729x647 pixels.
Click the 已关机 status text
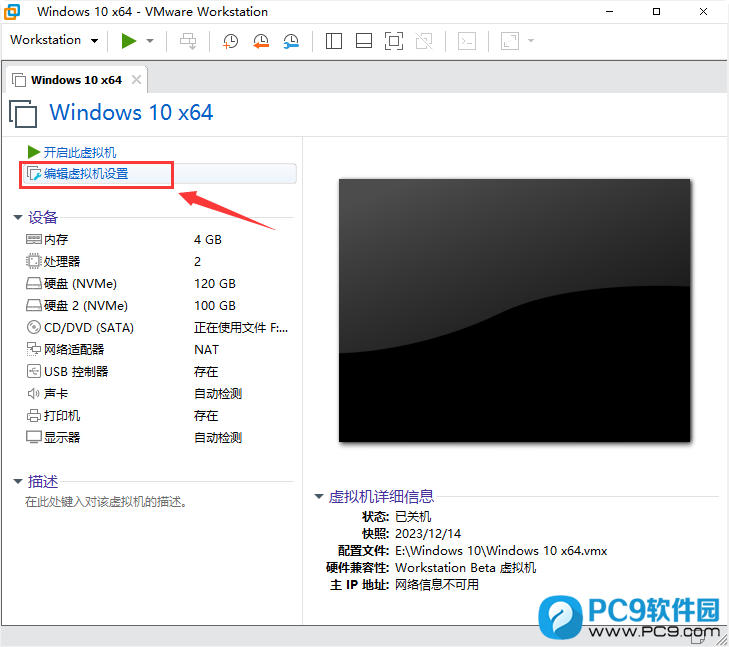pos(413,516)
